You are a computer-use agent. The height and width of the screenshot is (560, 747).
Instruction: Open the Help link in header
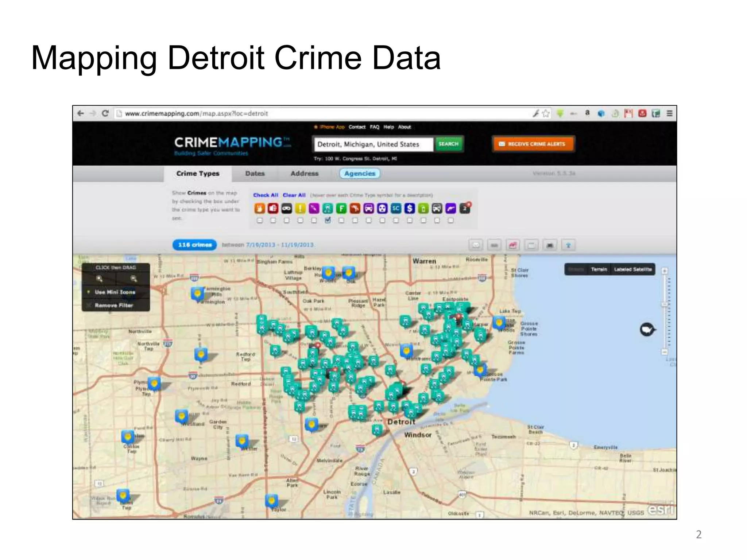point(389,127)
